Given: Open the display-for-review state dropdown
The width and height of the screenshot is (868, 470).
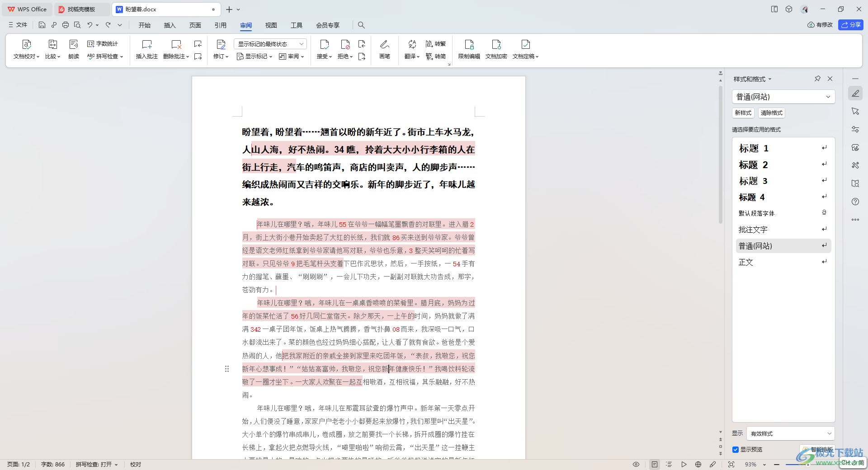Looking at the screenshot, I should pyautogui.click(x=270, y=44).
